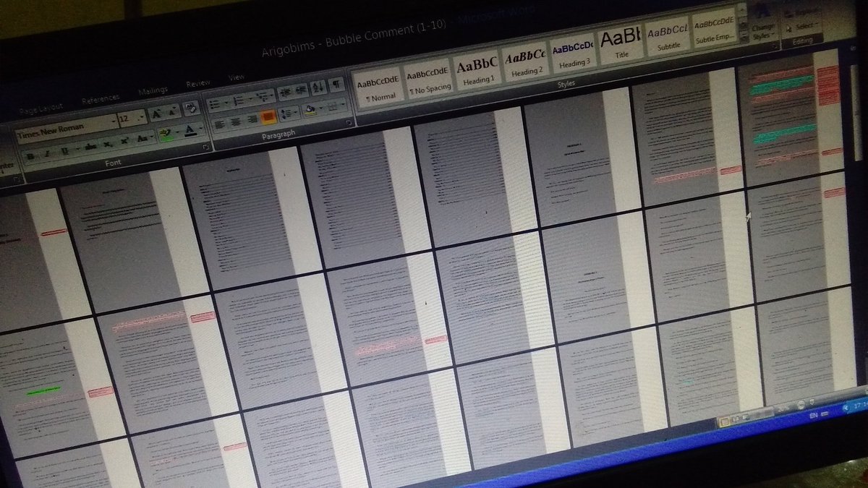Click the Line Spacing icon
868x488 pixels.
coord(288,114)
